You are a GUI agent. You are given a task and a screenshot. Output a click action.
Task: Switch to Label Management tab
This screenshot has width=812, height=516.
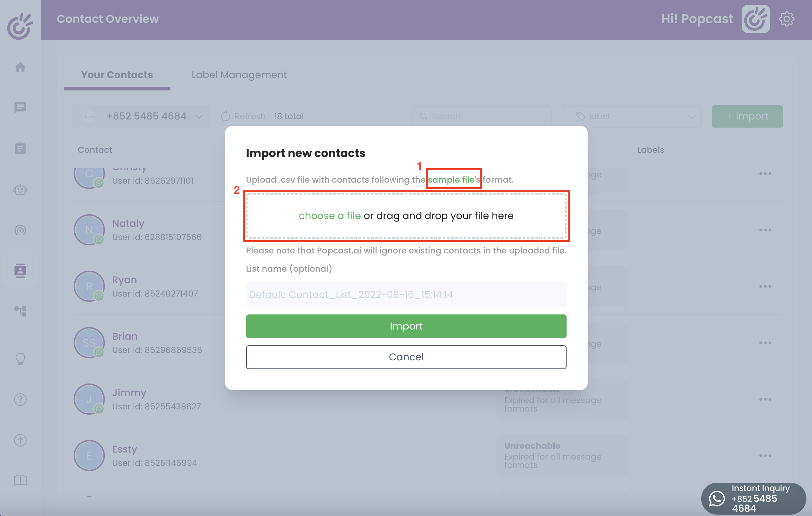click(239, 75)
